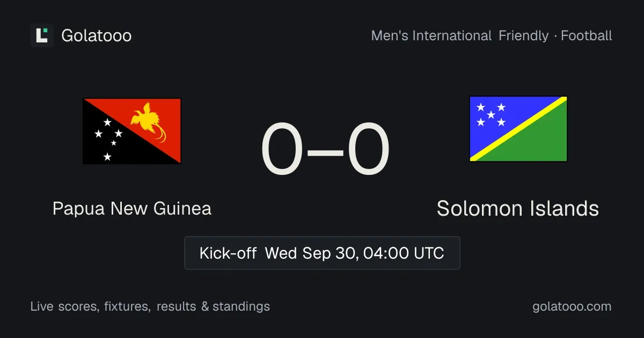Select the Men's International Friendly label

[x=460, y=36]
